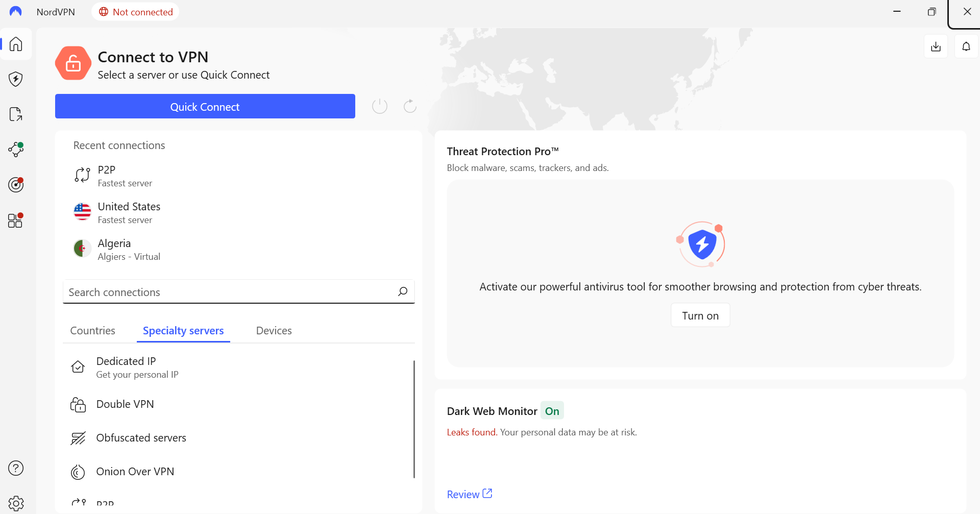Click the magnifier search icon

(403, 291)
